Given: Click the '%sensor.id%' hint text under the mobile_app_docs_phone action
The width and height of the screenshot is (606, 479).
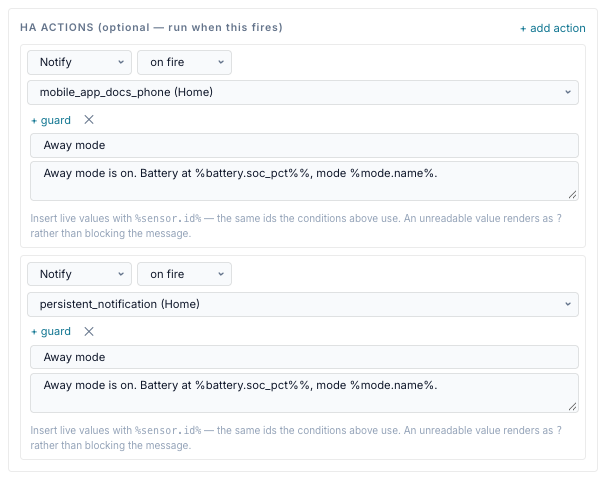Looking at the screenshot, I should click(168, 218).
